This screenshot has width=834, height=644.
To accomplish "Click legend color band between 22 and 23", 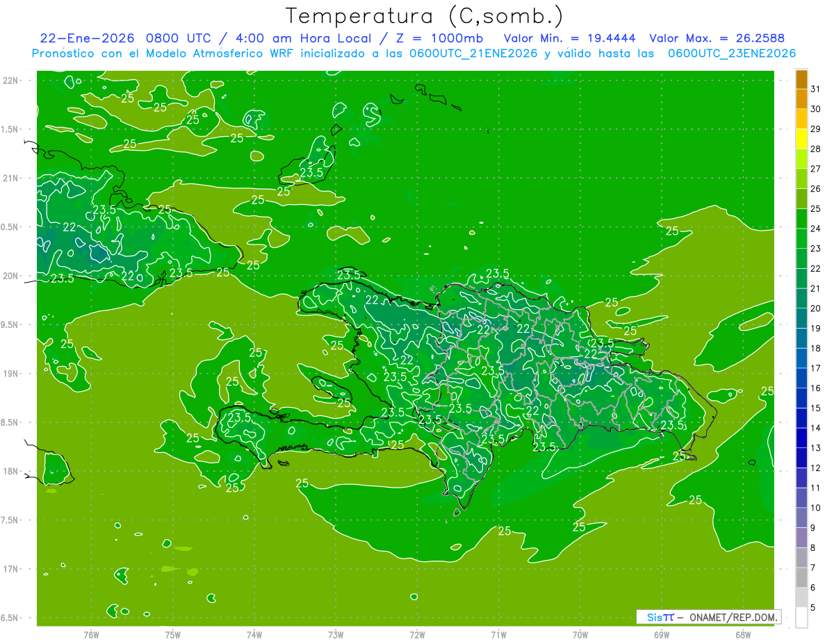I will [801, 258].
